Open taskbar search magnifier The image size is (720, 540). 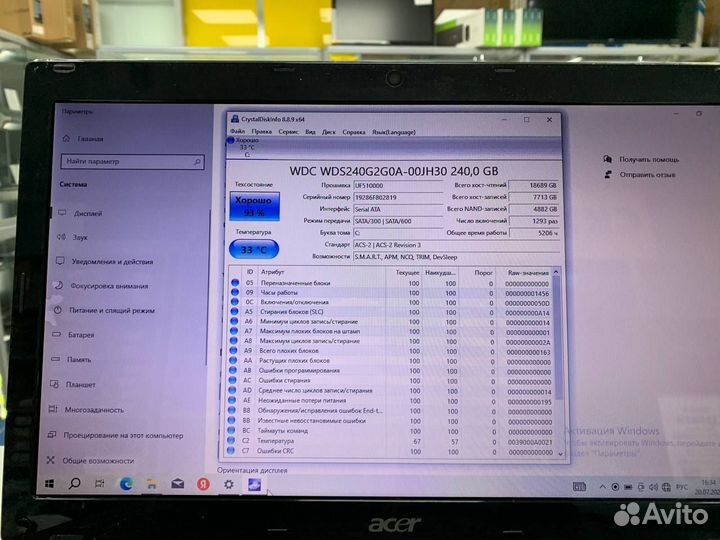[74, 484]
